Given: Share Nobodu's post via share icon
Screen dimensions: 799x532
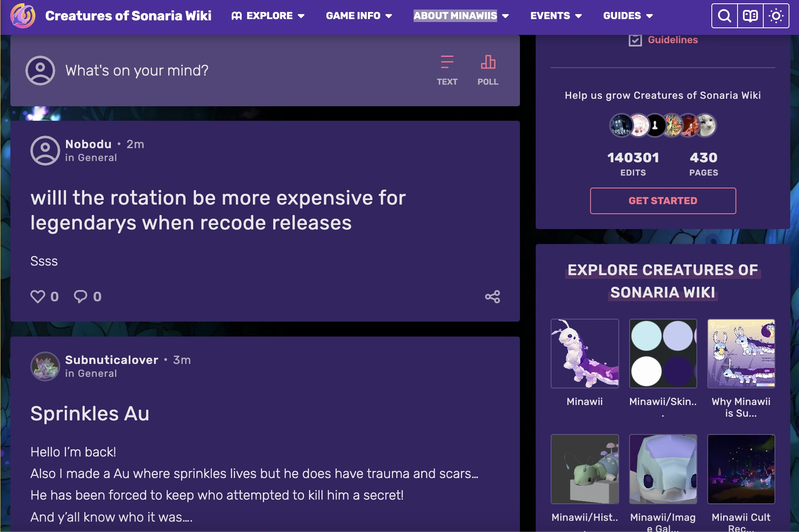Looking at the screenshot, I should tap(493, 297).
